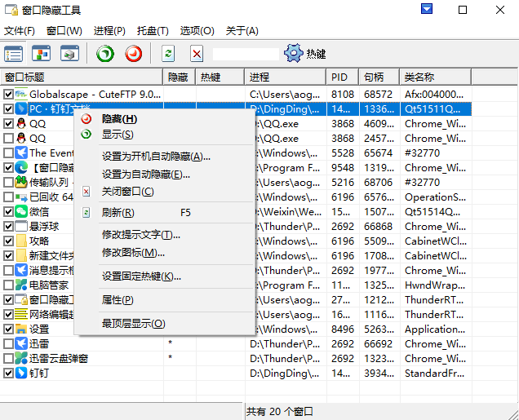Click the bottom 钉钉 row icon
The width and height of the screenshot is (519, 420).
21,373
